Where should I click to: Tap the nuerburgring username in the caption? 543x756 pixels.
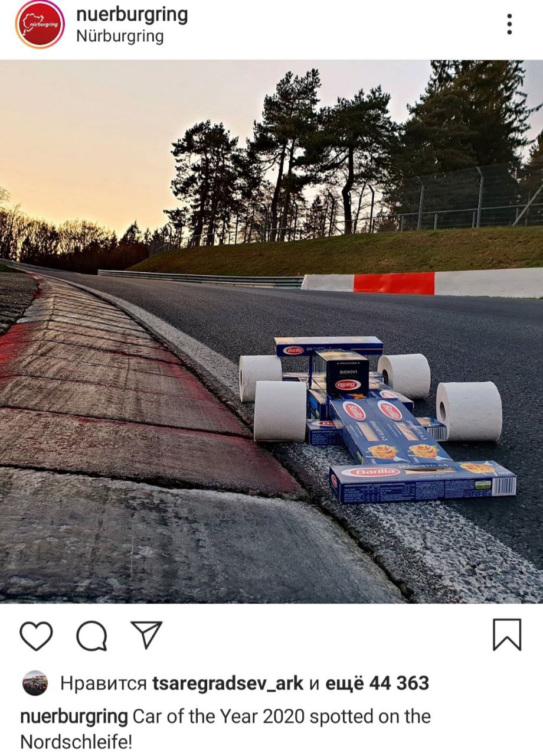(74, 717)
